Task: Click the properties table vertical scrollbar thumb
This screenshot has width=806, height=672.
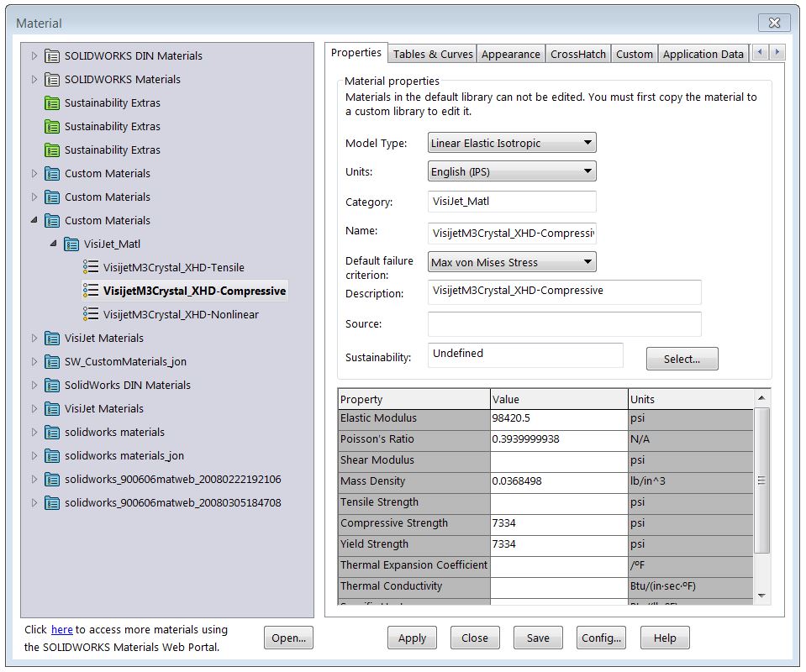Action: tap(761, 480)
